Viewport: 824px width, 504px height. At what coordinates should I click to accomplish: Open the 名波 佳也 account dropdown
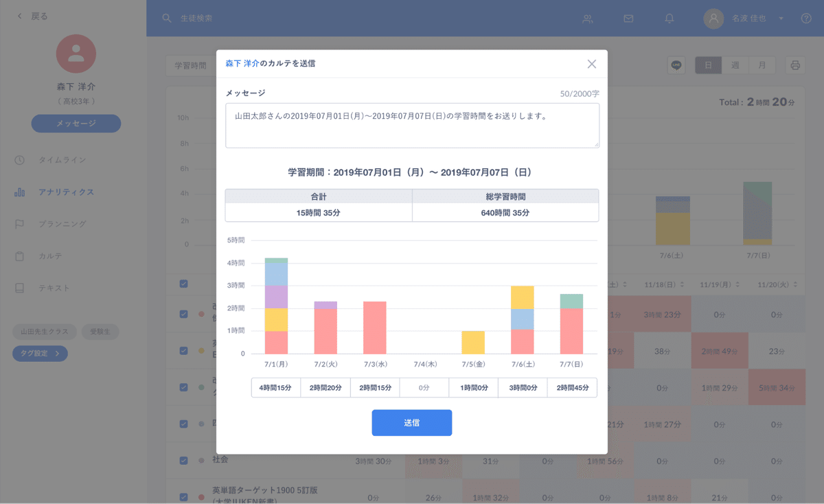747,19
